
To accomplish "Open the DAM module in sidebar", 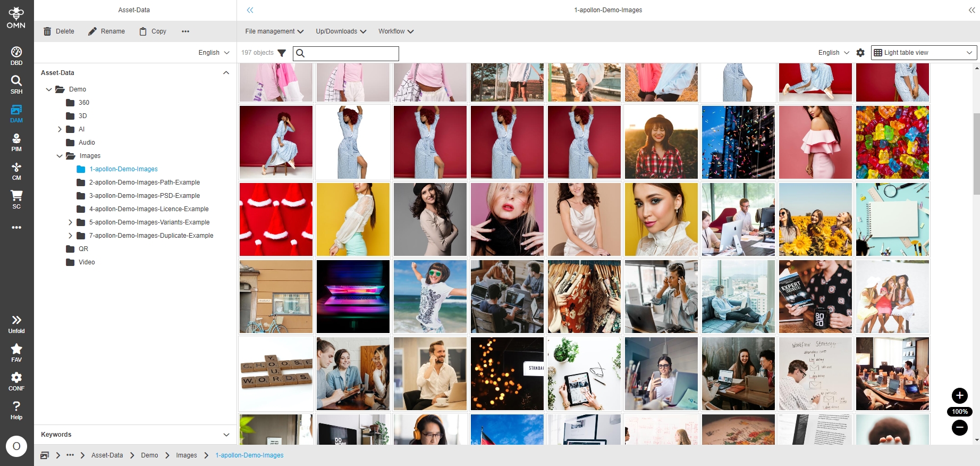I will pos(16,113).
